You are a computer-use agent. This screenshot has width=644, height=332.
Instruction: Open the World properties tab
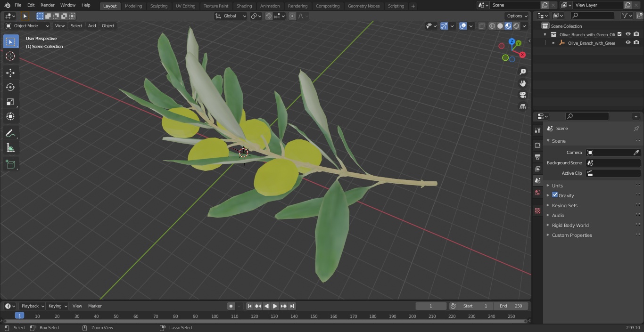point(537,192)
